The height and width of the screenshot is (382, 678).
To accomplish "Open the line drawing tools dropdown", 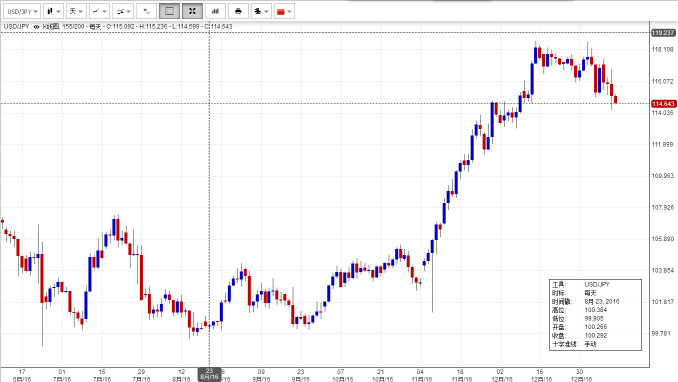I will pyautogui.click(x=99, y=11).
